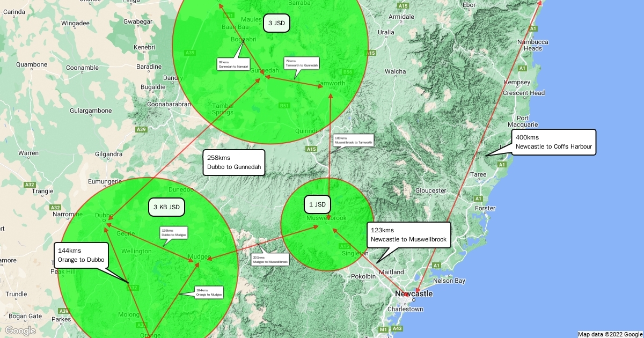Click the B56 road shield near Tamworth
Screen dimensions: 644x338
(x=348, y=72)
